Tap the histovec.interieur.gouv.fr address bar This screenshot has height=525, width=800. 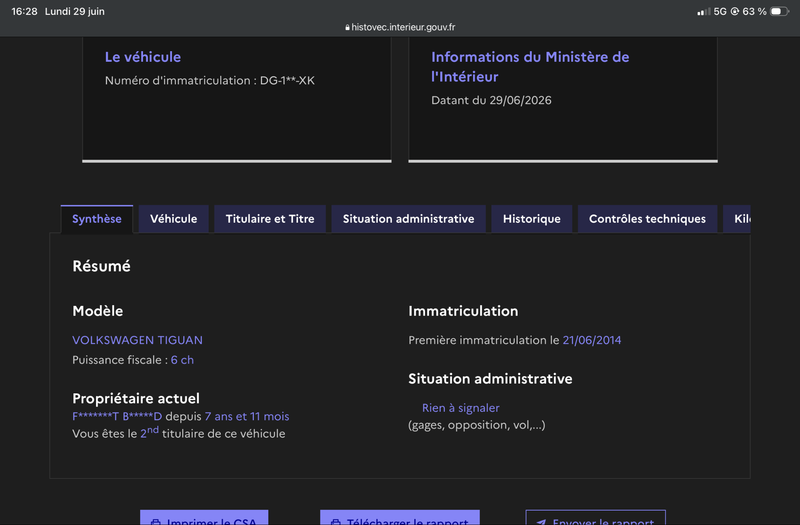click(400, 27)
